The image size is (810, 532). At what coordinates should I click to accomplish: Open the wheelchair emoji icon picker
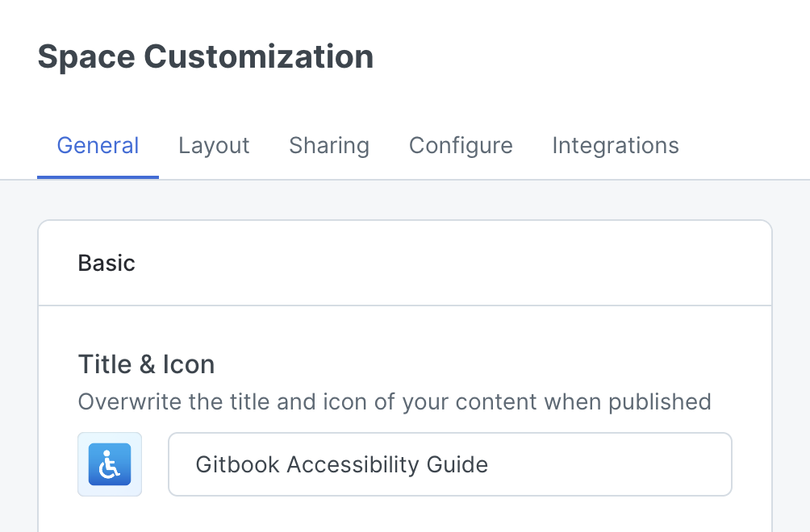click(x=110, y=463)
